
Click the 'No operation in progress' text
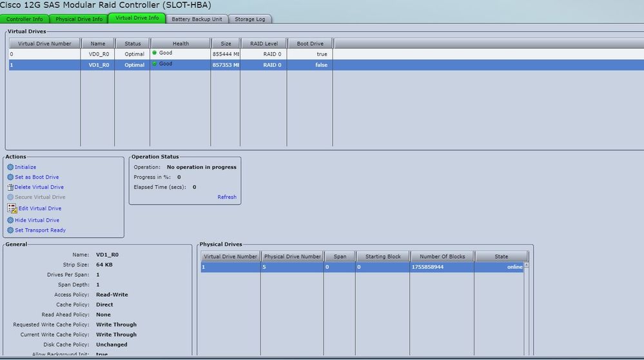[x=201, y=167]
